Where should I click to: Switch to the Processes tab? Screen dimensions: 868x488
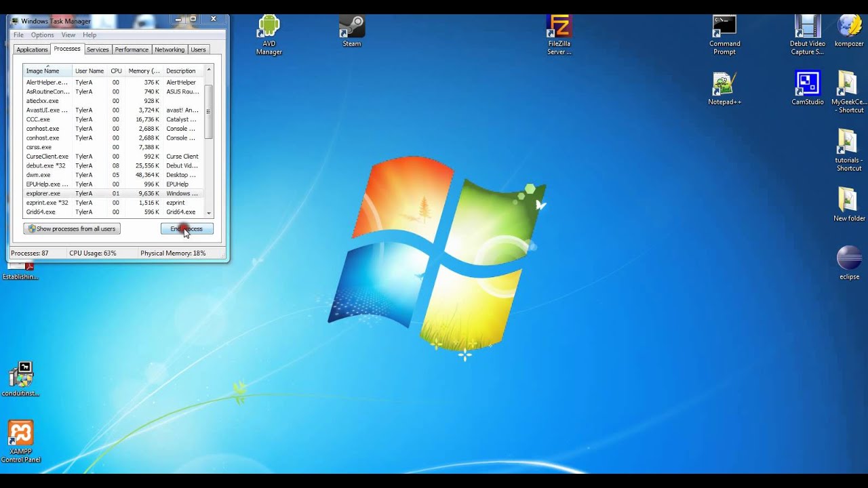coord(67,49)
